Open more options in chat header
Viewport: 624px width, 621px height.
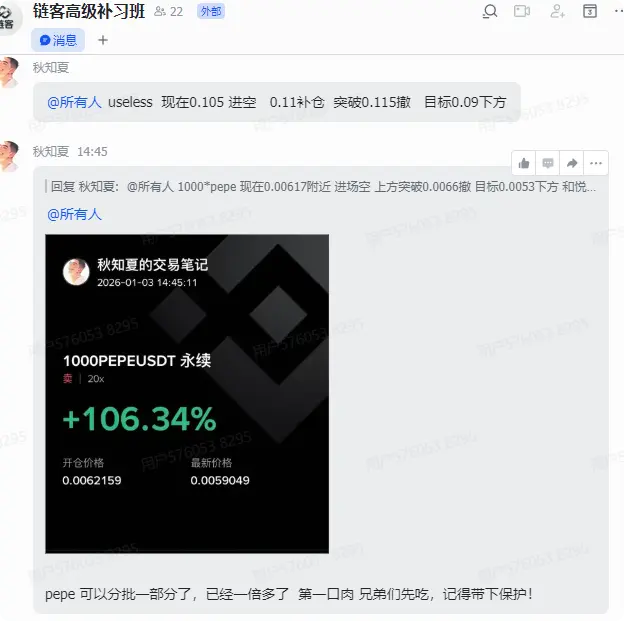tap(619, 11)
